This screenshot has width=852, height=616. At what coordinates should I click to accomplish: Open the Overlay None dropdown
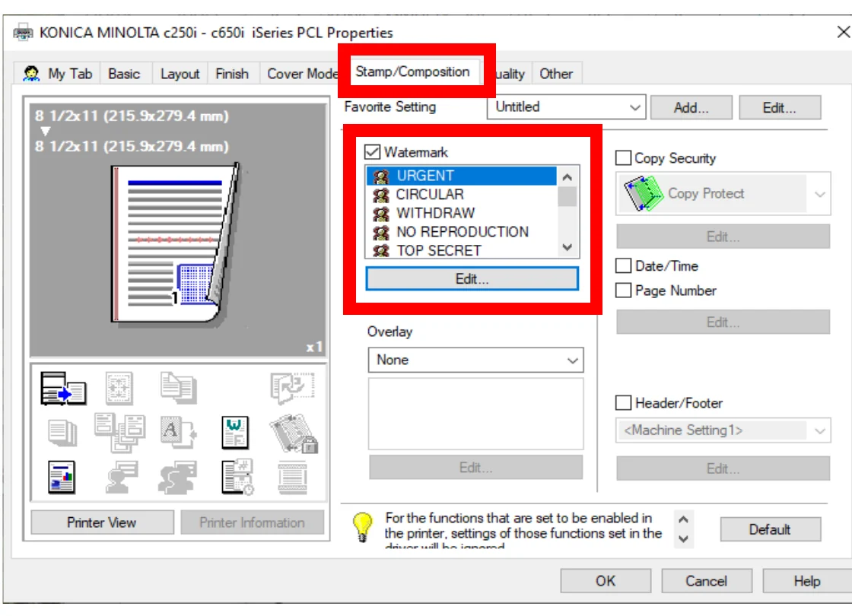click(x=475, y=360)
